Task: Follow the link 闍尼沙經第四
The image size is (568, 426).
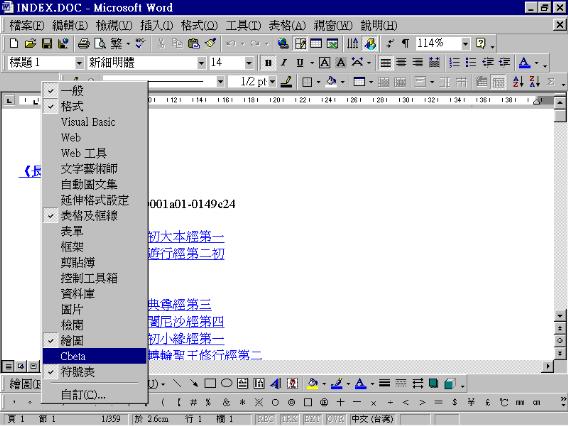Action: (186, 322)
